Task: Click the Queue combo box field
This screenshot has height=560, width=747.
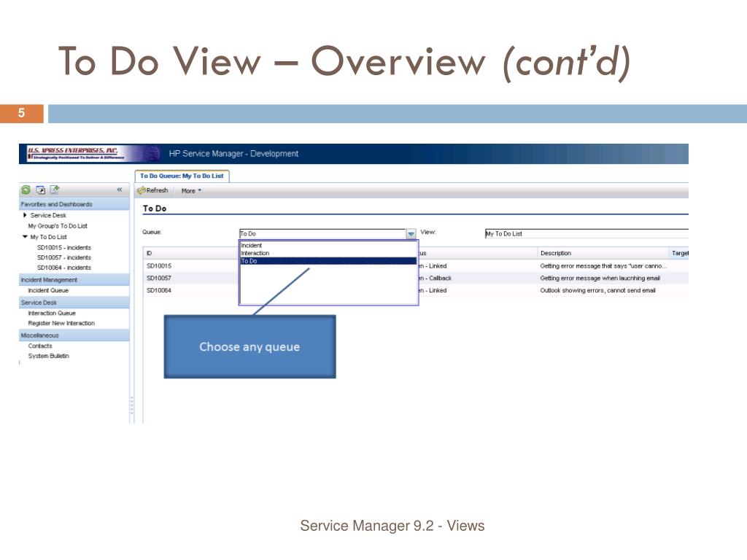Action: (x=322, y=234)
